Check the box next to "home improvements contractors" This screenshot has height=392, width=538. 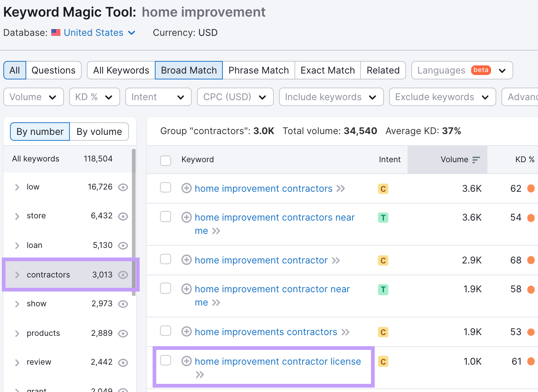tap(165, 331)
